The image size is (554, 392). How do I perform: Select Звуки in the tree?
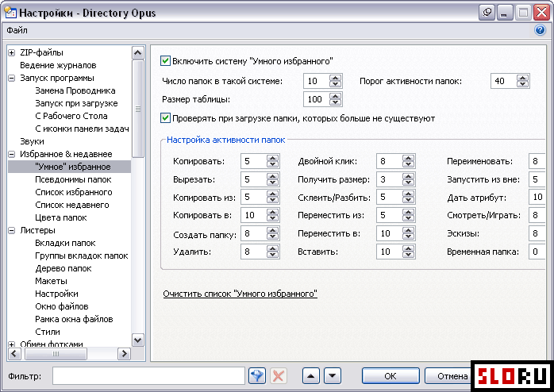click(32, 141)
